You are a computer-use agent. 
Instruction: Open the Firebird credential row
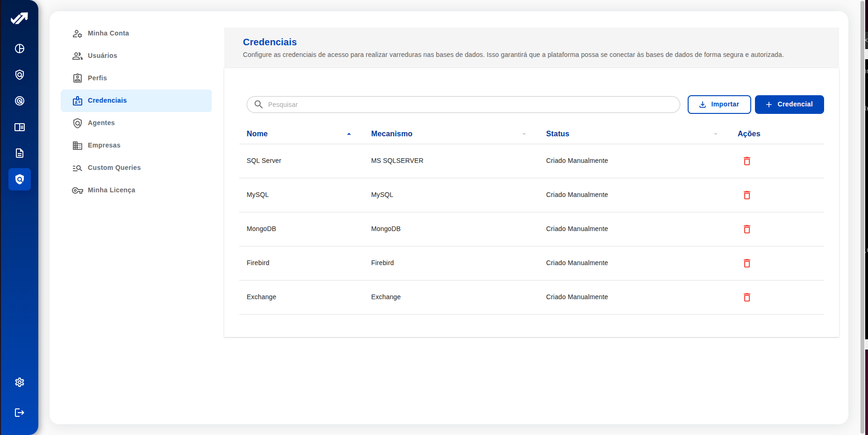(x=258, y=263)
